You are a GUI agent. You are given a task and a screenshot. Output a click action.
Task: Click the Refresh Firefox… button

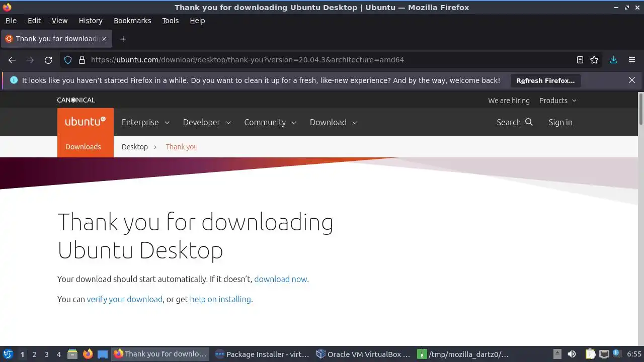(545, 80)
